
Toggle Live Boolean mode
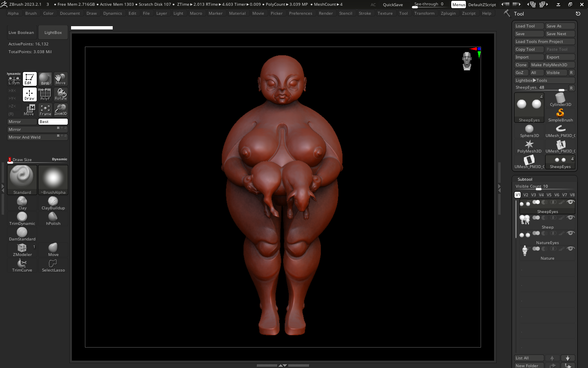coord(21,33)
